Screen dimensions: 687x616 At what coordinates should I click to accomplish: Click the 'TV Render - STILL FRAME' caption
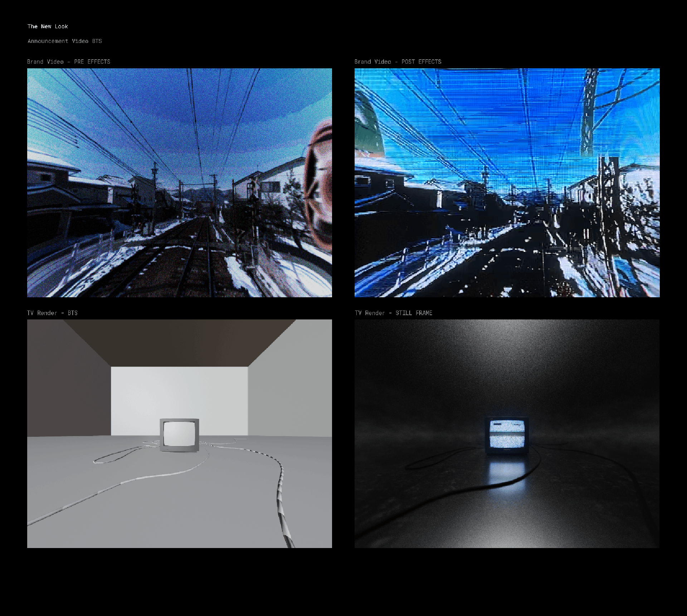[x=394, y=313]
